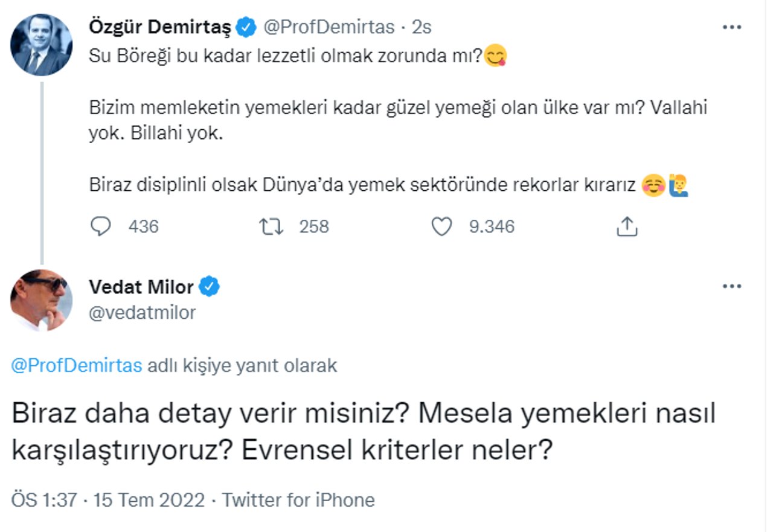Click the 9.346 likes count

coord(492,226)
